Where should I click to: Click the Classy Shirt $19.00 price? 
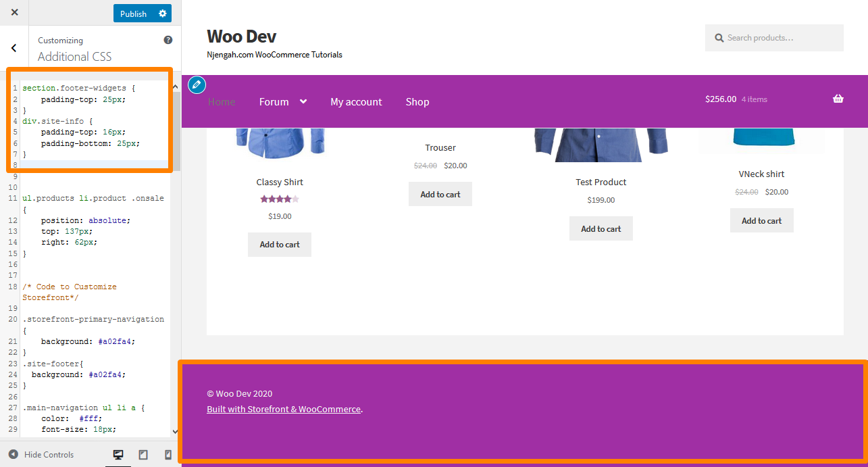click(x=280, y=216)
